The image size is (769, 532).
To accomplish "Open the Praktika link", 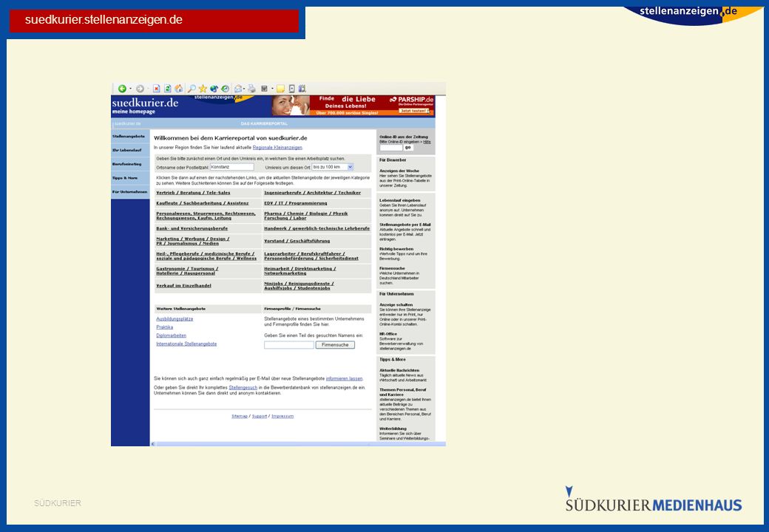I will (165, 327).
